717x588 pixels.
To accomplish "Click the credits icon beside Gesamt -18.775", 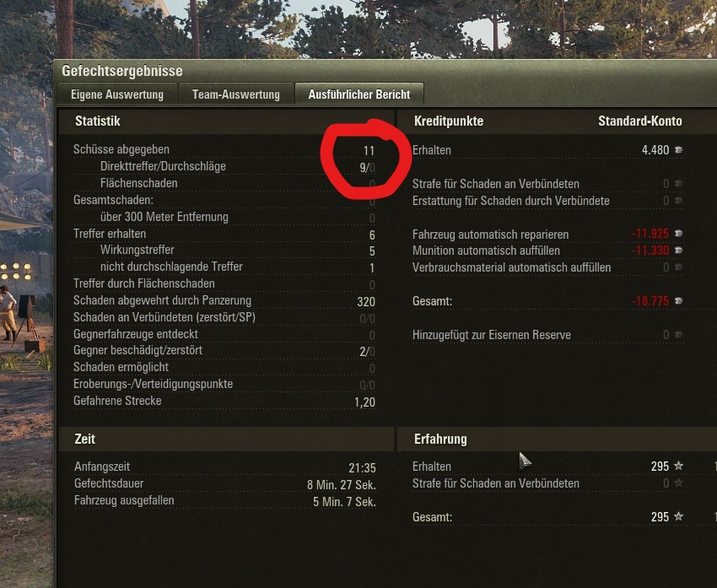I will [x=678, y=301].
